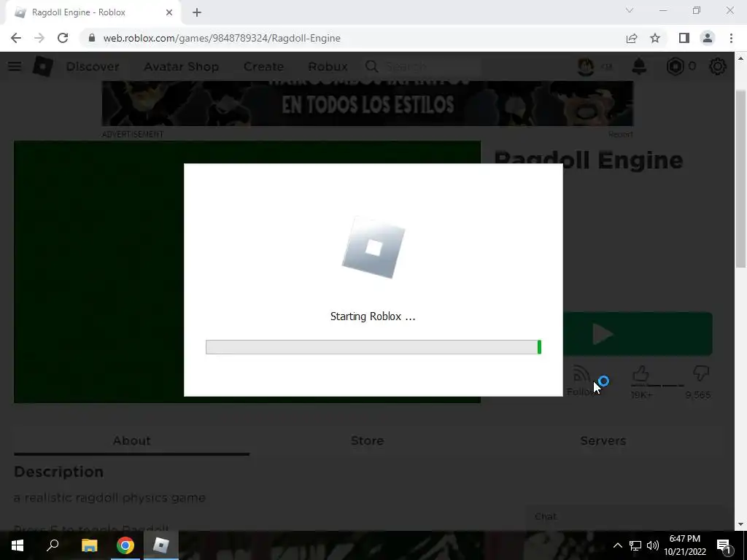Image resolution: width=747 pixels, height=560 pixels.
Task: Open the Windows Start menu
Action: (18, 545)
